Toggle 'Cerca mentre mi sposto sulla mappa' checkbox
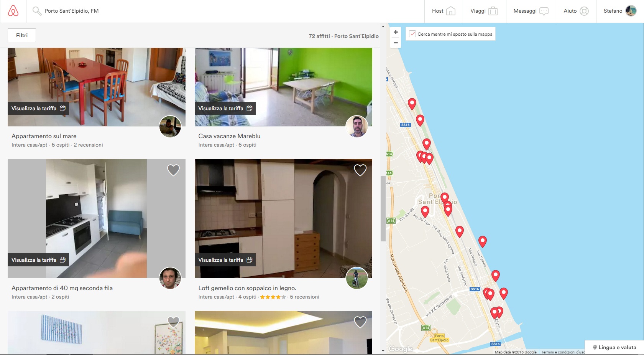 (412, 34)
